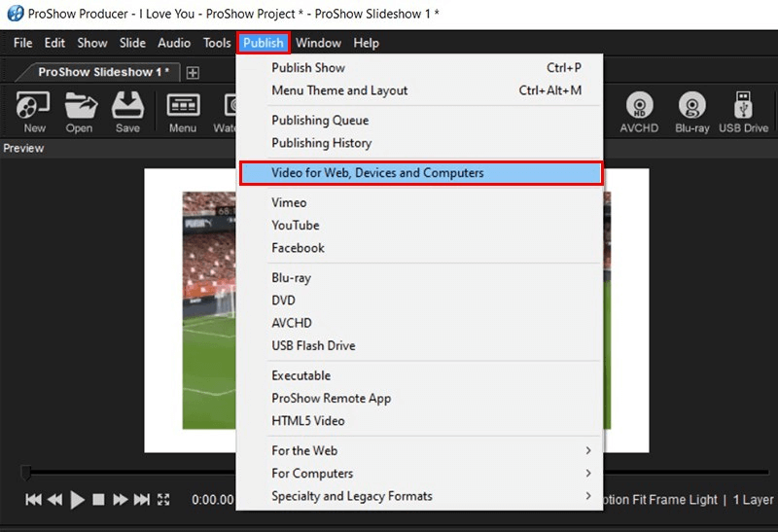Select Video for Web, Devices and Computers
This screenshot has width=778, height=532.
[420, 173]
